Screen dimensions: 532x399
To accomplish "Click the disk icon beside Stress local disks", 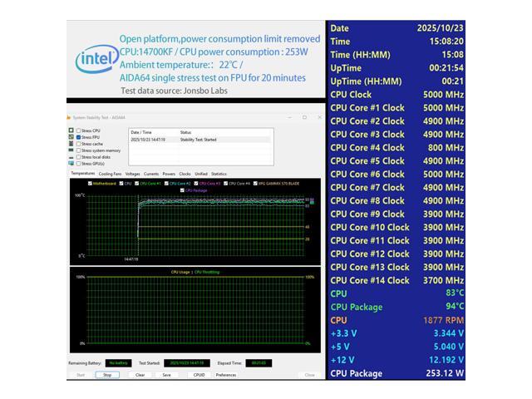I will tap(71, 157).
